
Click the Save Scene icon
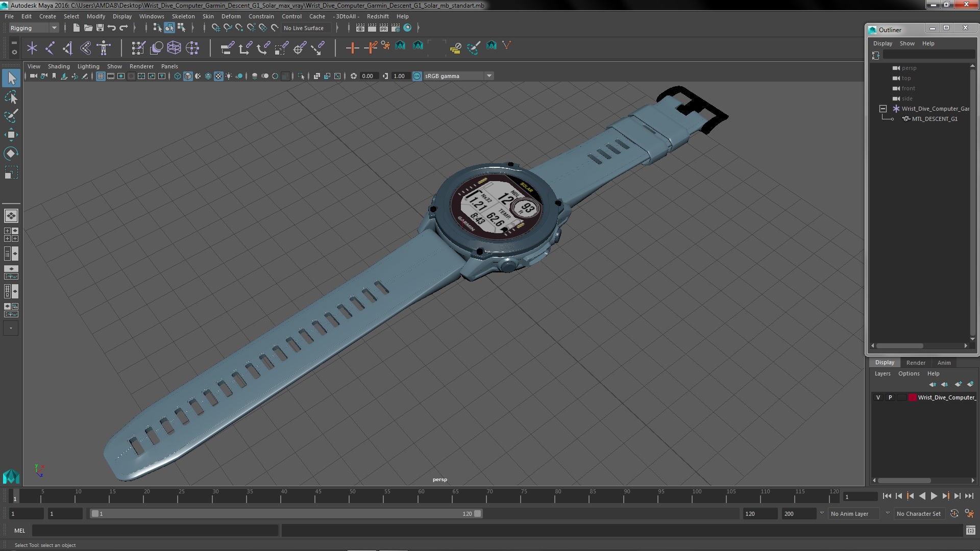[x=100, y=28]
